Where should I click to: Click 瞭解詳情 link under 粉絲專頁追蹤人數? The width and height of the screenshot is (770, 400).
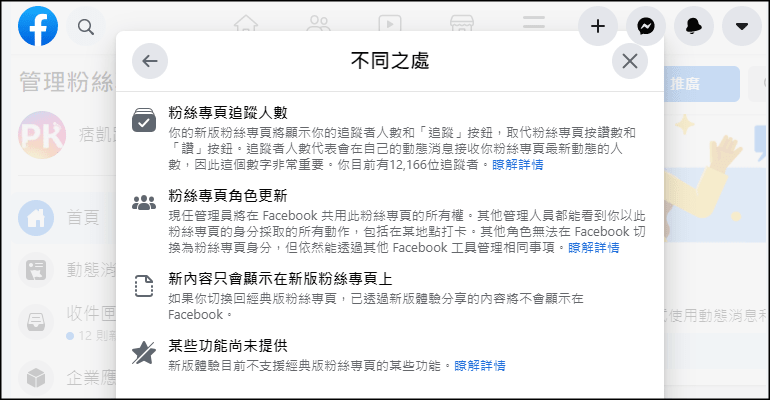coord(518,164)
